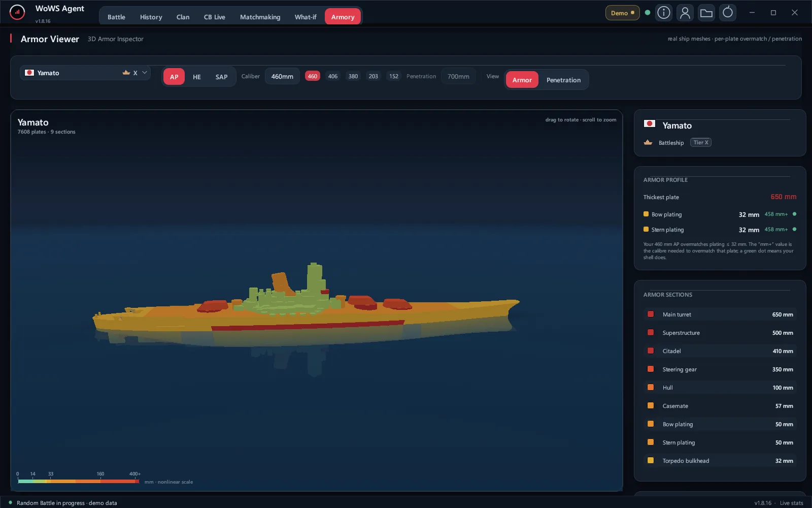The image size is (812, 508).
Task: Open the What-if tab
Action: 306,17
